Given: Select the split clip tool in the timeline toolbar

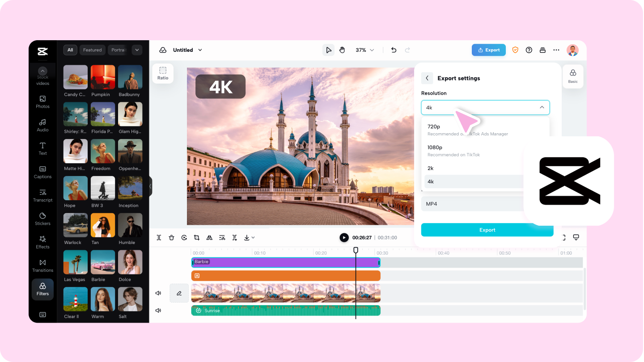Looking at the screenshot, I should pyautogui.click(x=159, y=237).
